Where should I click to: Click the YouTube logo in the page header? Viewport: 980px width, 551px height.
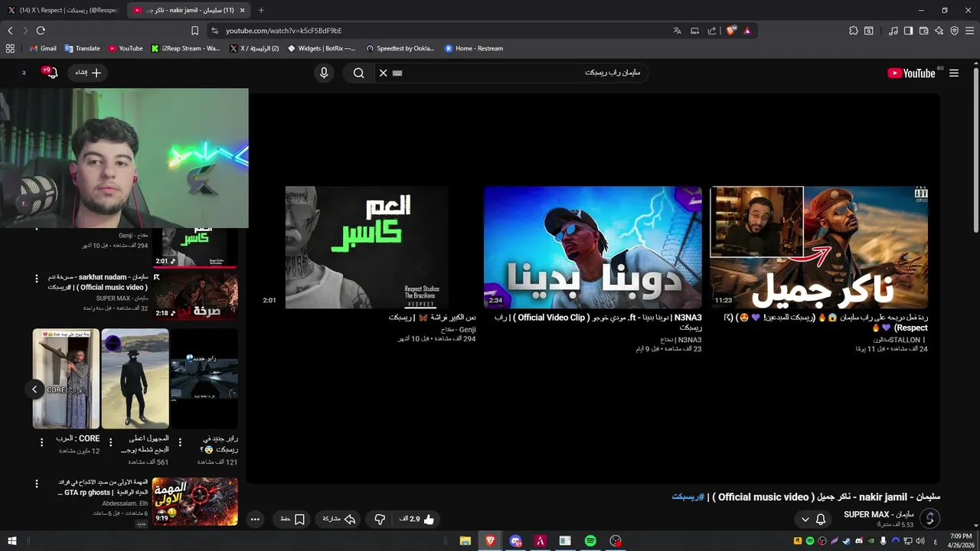point(911,73)
